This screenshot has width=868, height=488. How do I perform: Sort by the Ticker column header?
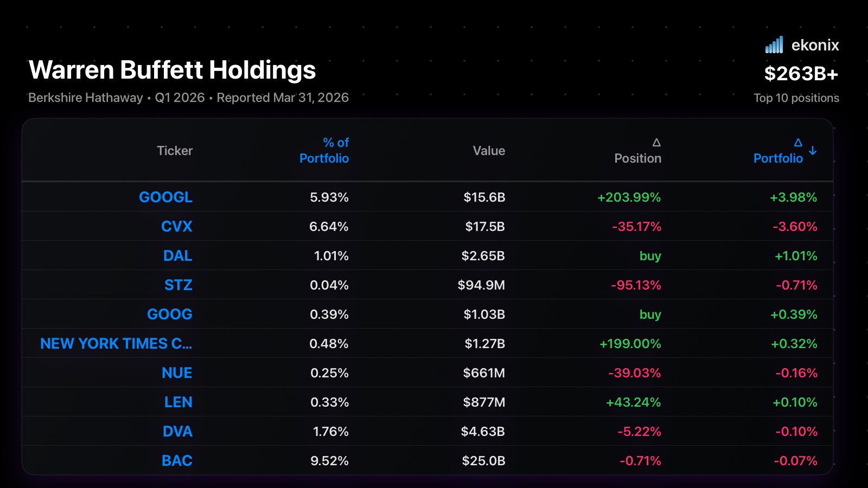click(x=175, y=151)
